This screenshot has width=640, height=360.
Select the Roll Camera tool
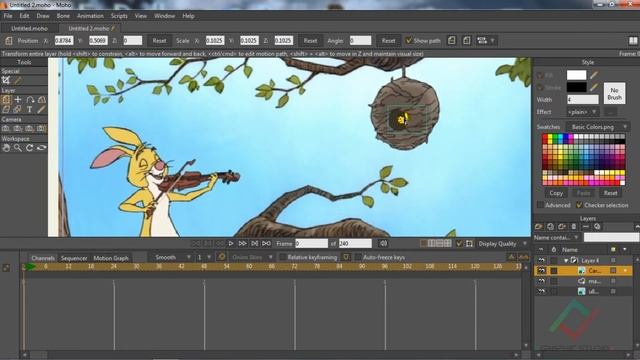30,129
